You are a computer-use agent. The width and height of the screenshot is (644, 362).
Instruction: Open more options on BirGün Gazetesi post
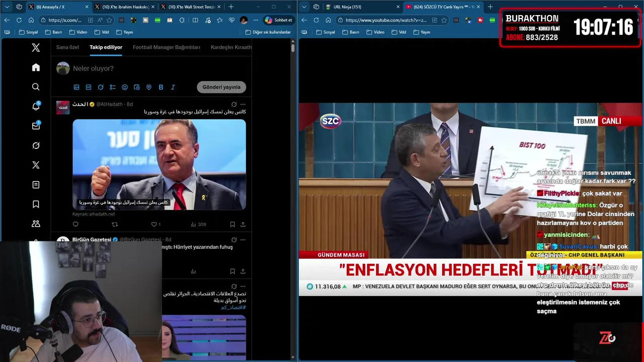[x=243, y=240]
